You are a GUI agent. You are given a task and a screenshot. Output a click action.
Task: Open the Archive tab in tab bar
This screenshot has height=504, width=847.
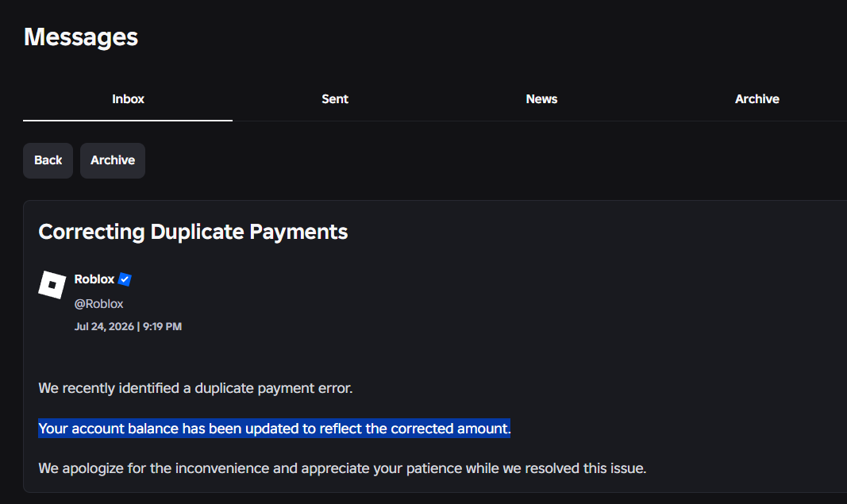click(x=757, y=99)
